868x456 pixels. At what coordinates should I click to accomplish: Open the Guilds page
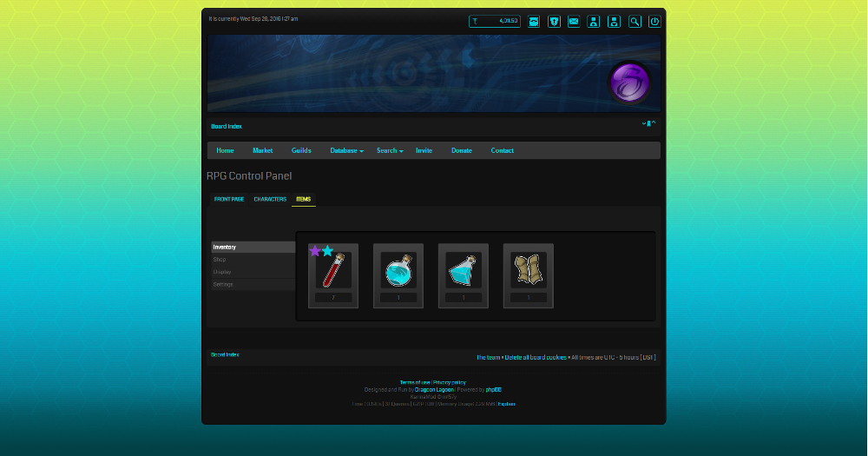tap(301, 151)
